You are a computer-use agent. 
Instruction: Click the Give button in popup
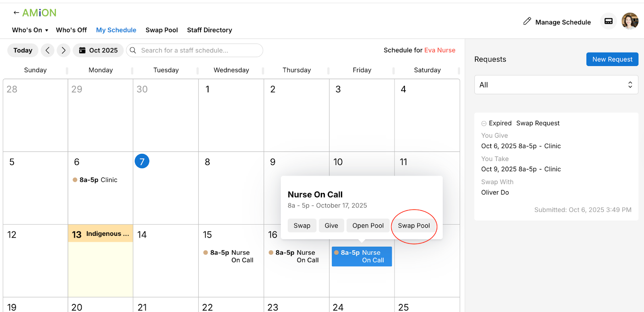click(331, 226)
